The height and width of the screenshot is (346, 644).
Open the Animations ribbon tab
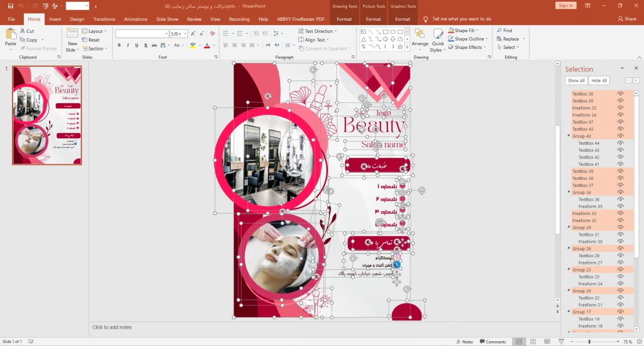tap(135, 19)
